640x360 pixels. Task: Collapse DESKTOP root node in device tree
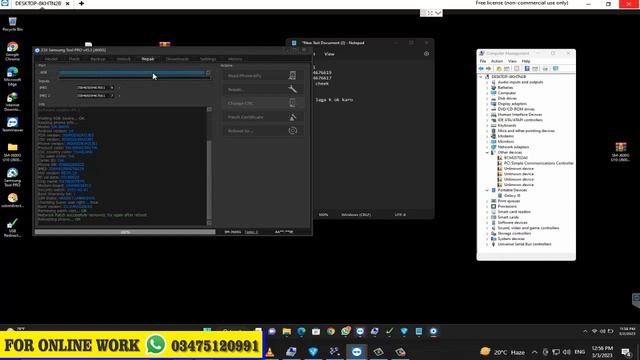pyautogui.click(x=481, y=77)
